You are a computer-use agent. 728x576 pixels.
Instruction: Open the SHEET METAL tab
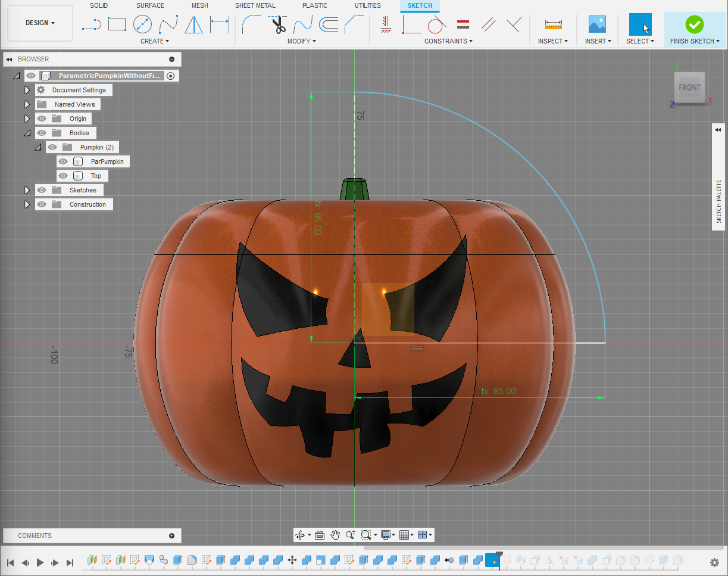255,5
